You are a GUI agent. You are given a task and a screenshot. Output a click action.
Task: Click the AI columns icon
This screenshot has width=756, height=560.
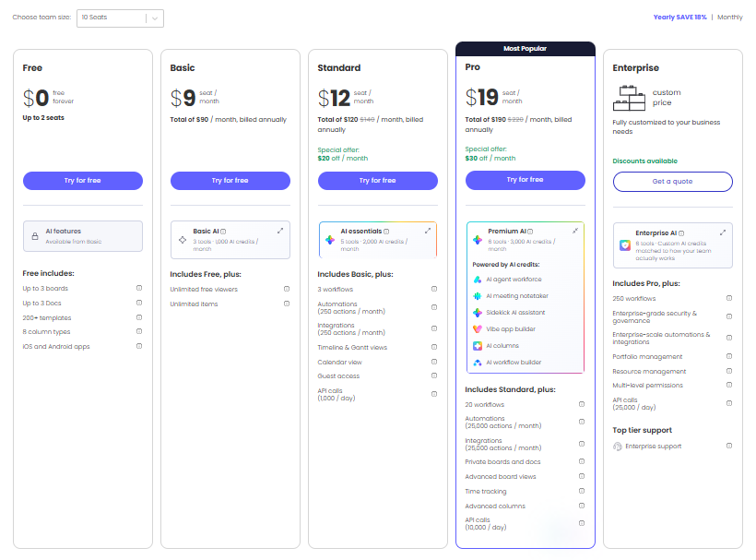coord(478,346)
